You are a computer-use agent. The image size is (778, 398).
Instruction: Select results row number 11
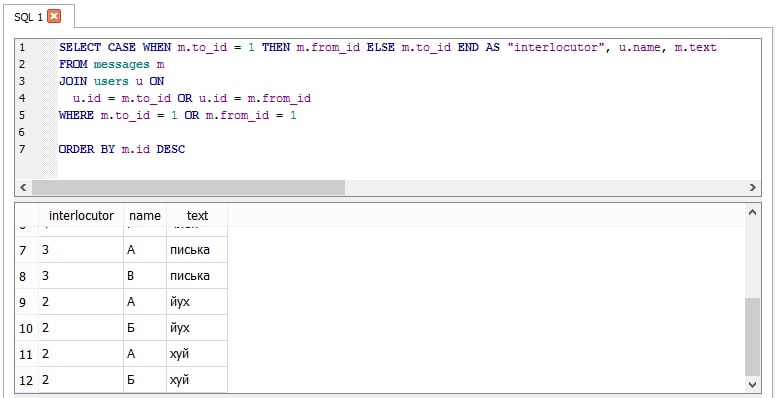26,354
